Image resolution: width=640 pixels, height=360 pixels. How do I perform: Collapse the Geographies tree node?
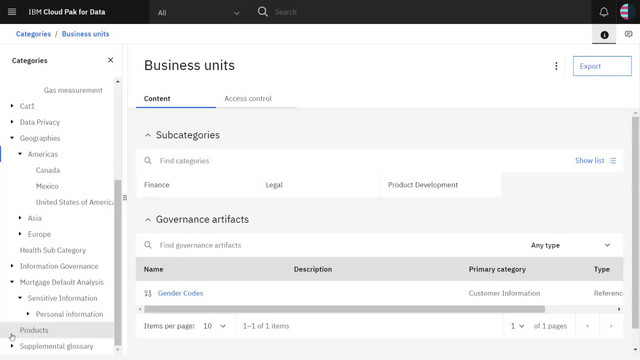(12, 138)
